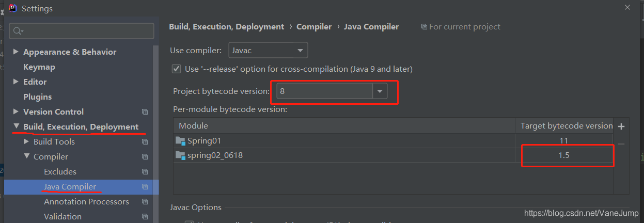
Task: Click the Build, Execution, Deployment breadcrumb
Action: pos(227,27)
